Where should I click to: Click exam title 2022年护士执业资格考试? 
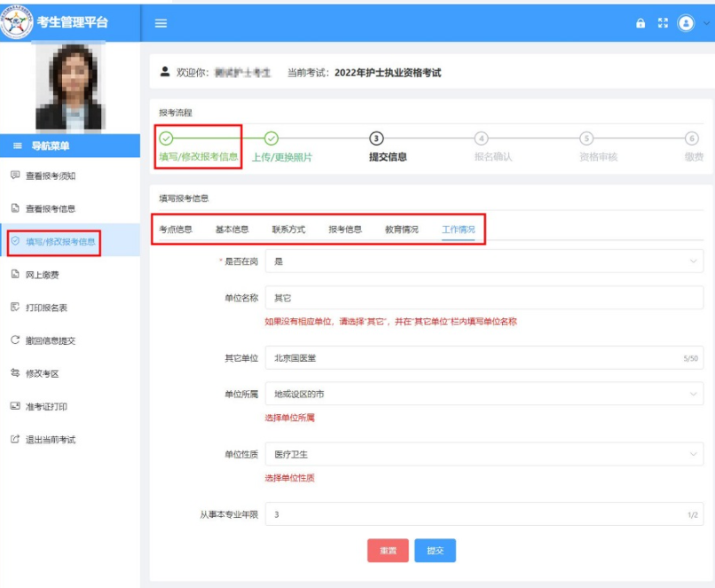tap(388, 73)
